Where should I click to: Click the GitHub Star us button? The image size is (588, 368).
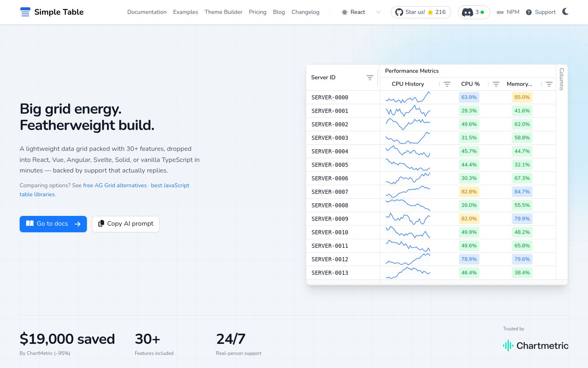421,12
